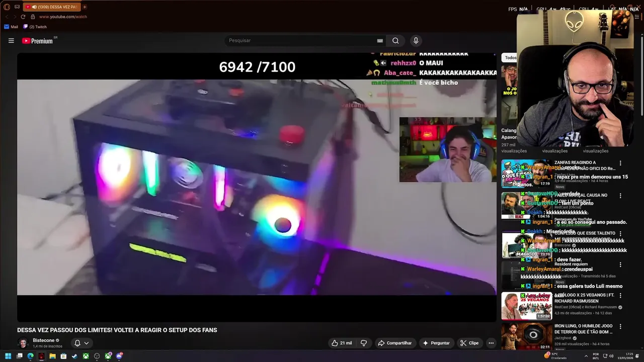Click the Compartilhar share button

tap(395, 343)
